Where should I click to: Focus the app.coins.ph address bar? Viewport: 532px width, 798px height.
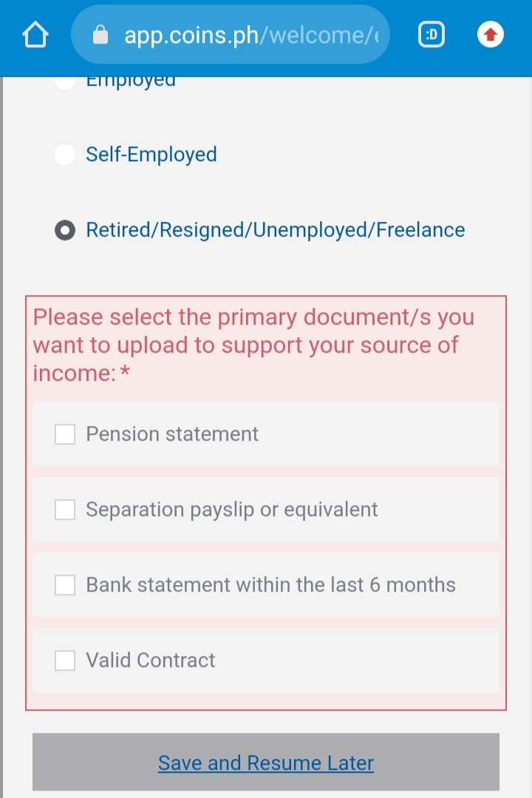click(x=231, y=35)
